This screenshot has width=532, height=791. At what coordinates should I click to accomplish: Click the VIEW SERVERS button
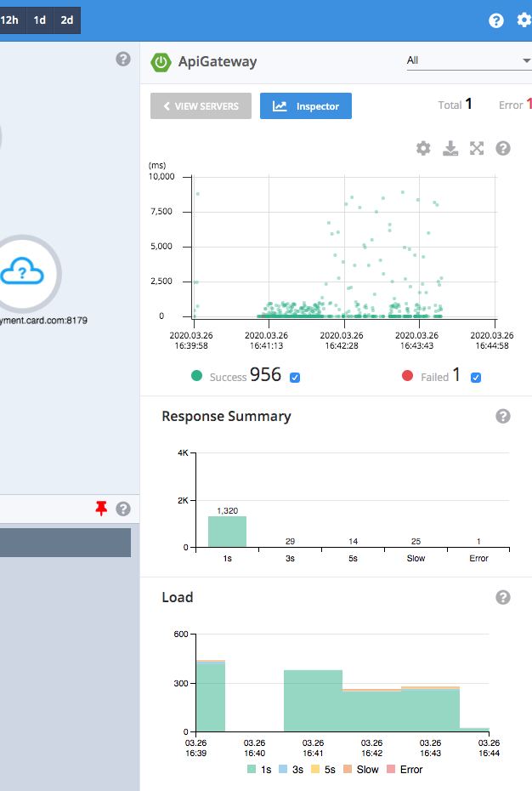[x=201, y=106]
